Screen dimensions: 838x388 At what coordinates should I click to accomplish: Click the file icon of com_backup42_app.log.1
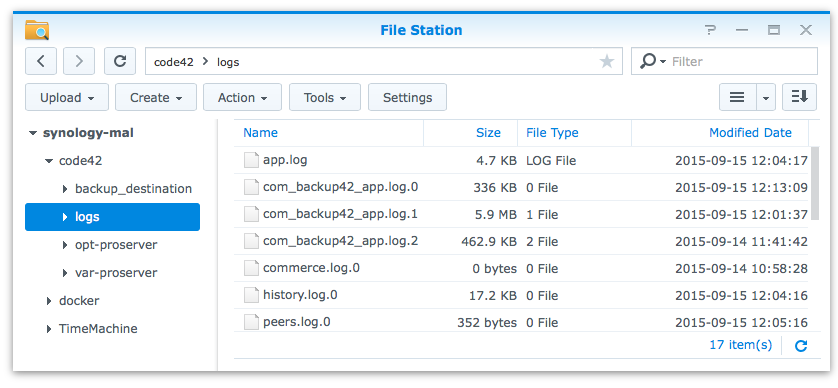[251, 214]
